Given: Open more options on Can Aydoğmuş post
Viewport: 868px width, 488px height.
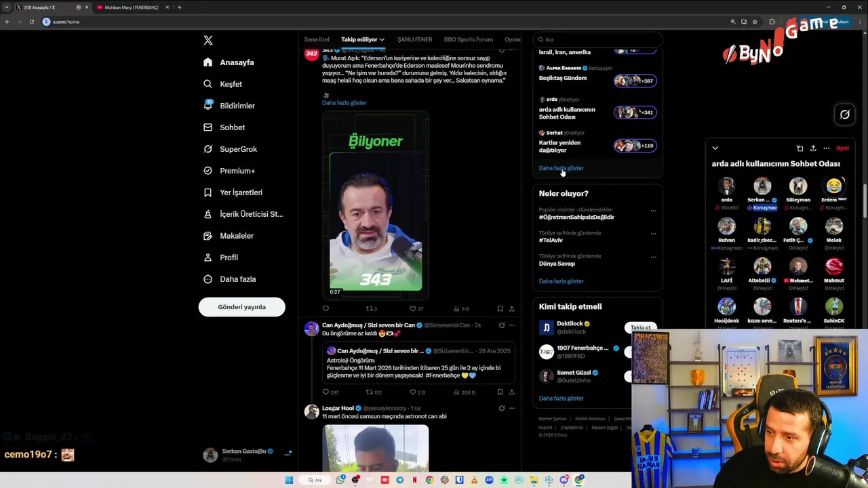Looking at the screenshot, I should (x=511, y=325).
